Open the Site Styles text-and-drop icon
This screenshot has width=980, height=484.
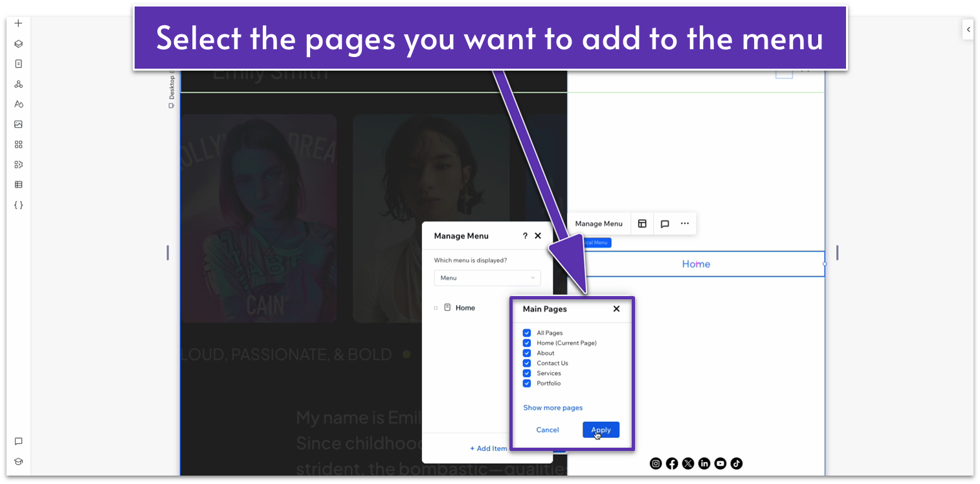tap(18, 104)
